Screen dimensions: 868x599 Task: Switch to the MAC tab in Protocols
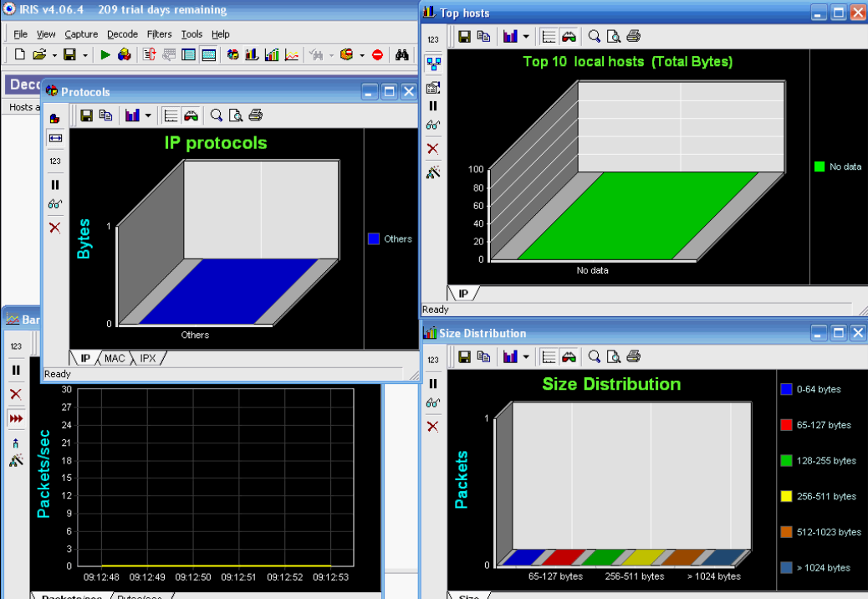coord(115,358)
